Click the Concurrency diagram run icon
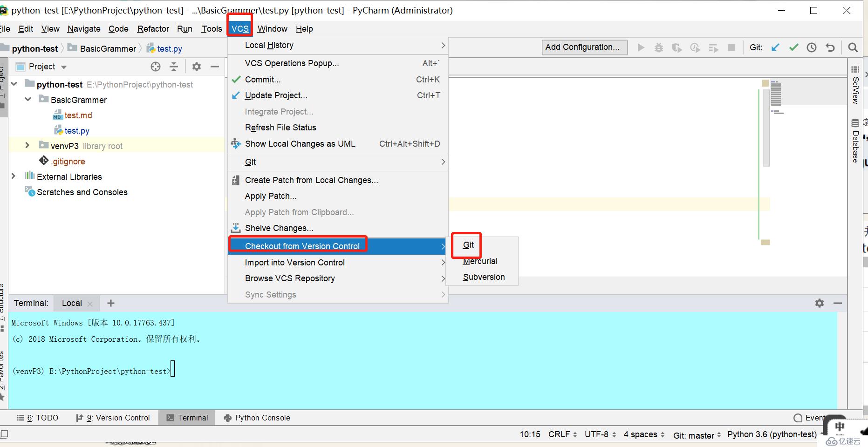Image resolution: width=868 pixels, height=447 pixels. pyautogui.click(x=713, y=47)
